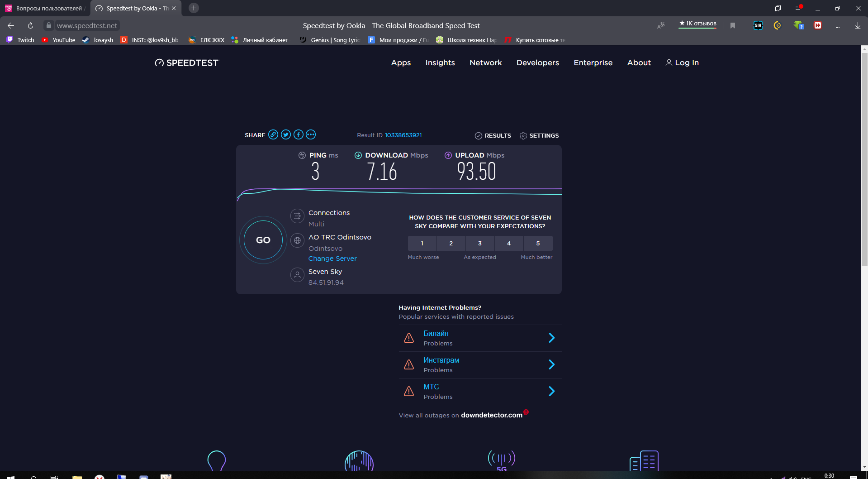This screenshot has width=868, height=479.
Task: Open the Купить сотовые bookmark
Action: tap(535, 40)
